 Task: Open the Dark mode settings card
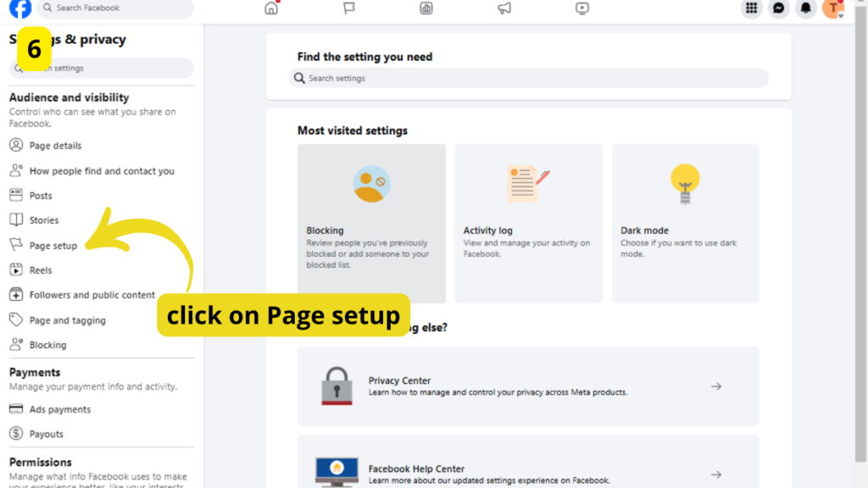pos(685,224)
